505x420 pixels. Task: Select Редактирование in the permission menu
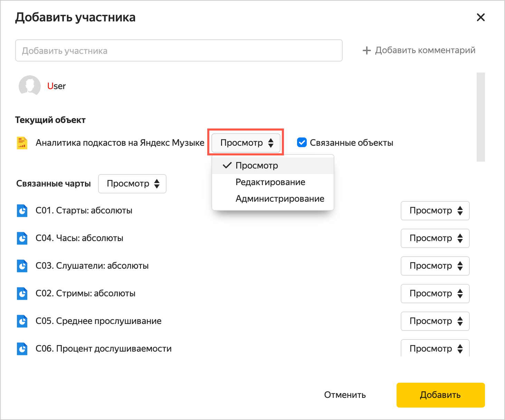270,182
